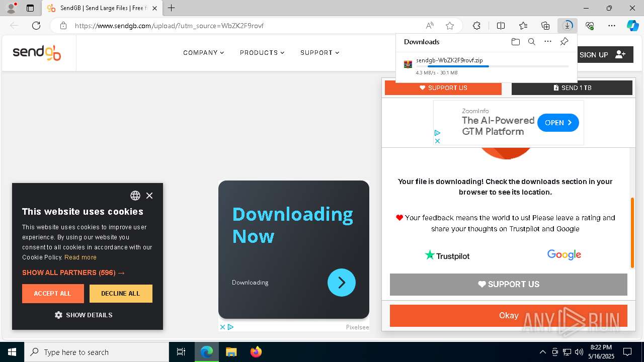Pin the Downloads panel

[x=564, y=42]
